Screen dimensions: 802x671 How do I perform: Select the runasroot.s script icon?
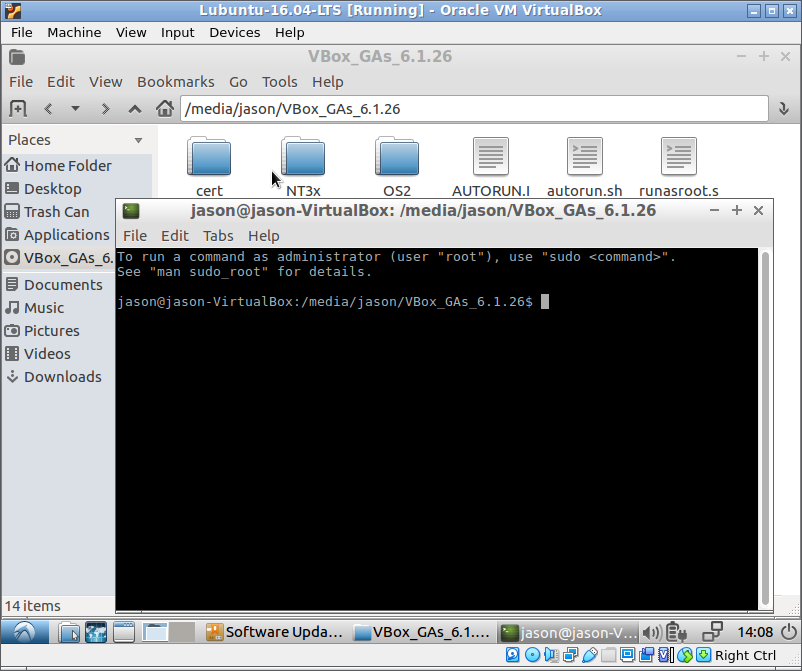pyautogui.click(x=678, y=156)
